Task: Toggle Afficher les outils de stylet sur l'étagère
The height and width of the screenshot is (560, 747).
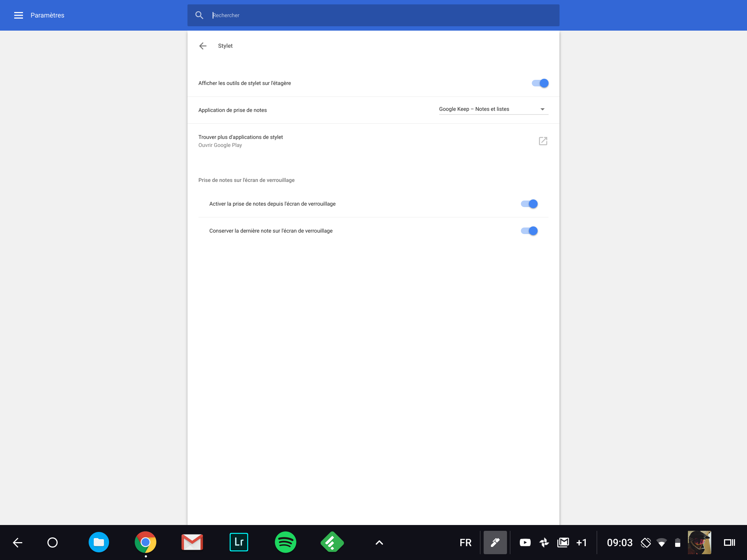Action: click(540, 83)
